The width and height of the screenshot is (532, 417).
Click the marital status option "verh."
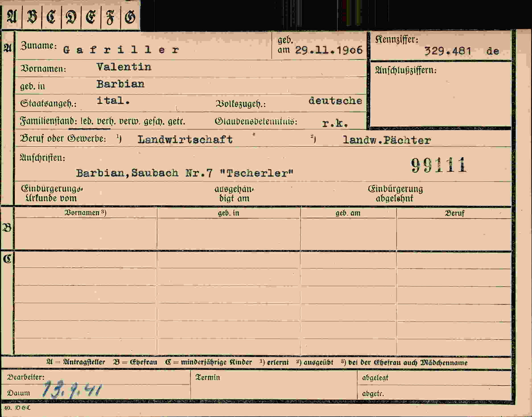coord(106,121)
